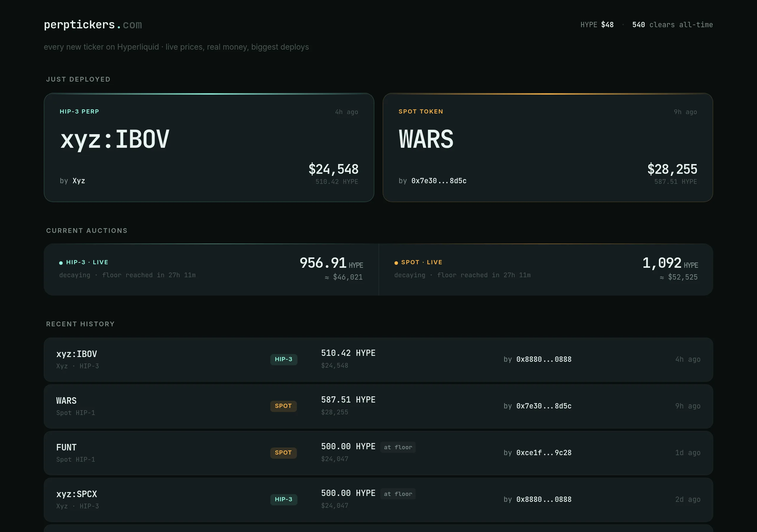This screenshot has height=532, width=757.
Task: Click the JUST DEPLOYED section heading
Action: point(78,79)
